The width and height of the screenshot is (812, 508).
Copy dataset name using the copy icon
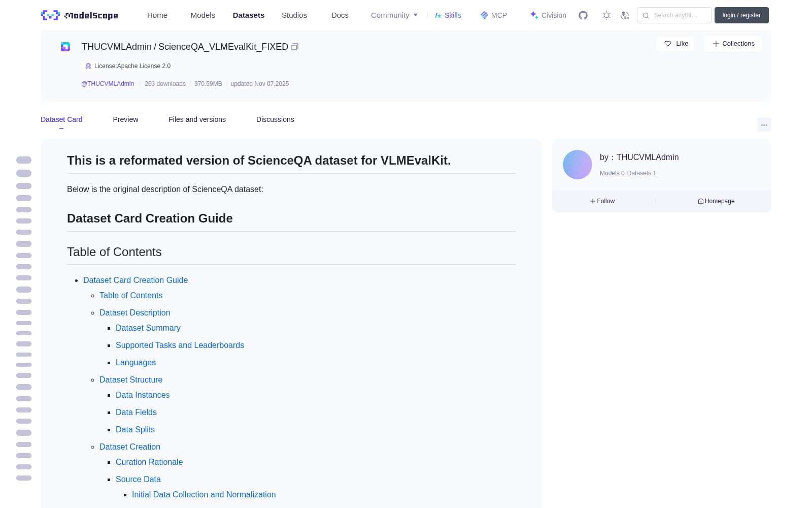pyautogui.click(x=295, y=47)
